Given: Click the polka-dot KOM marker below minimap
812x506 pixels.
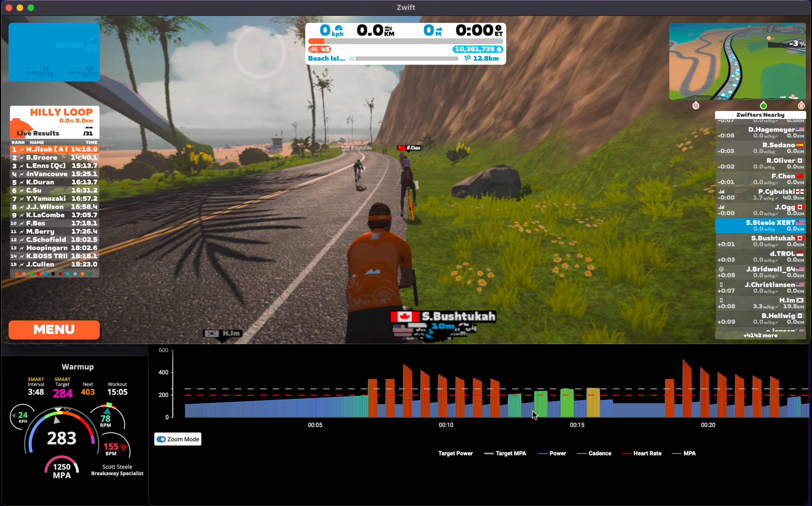Looking at the screenshot, I should click(x=696, y=106).
